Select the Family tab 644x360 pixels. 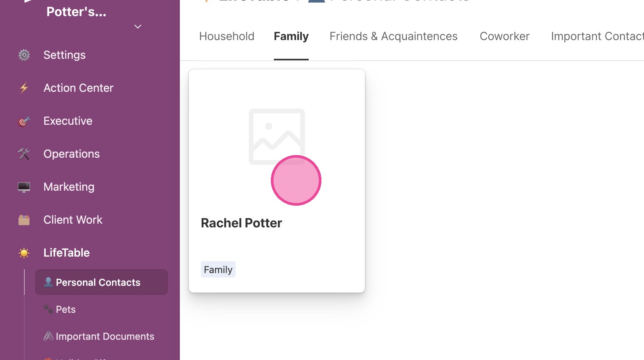291,36
